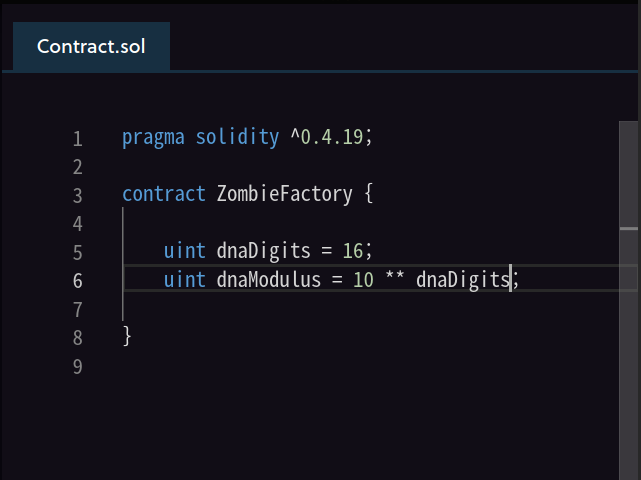Click the ZombieFactory contract name

285,194
